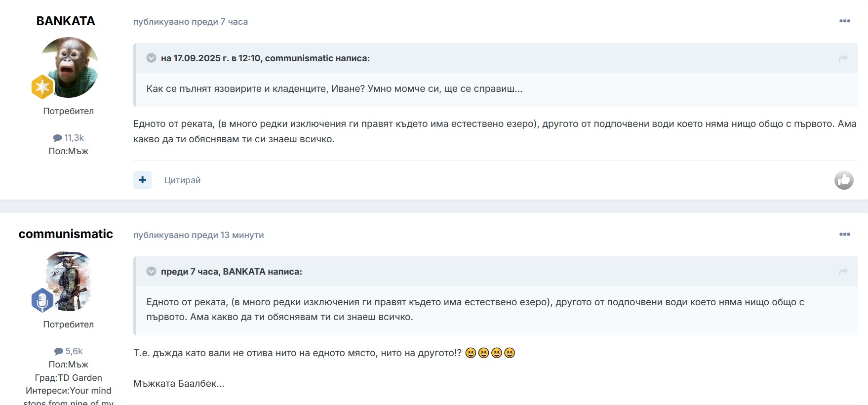Like BANKATA's post with thumbs-up

(844, 180)
